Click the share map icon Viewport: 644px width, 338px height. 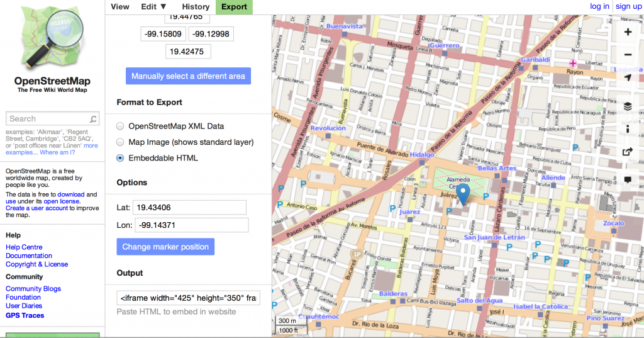pyautogui.click(x=628, y=152)
